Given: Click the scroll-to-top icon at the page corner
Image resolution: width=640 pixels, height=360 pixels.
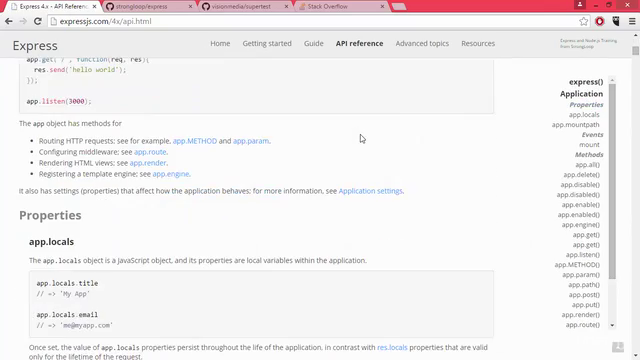Looking at the screenshot, I should (x=618, y=347).
